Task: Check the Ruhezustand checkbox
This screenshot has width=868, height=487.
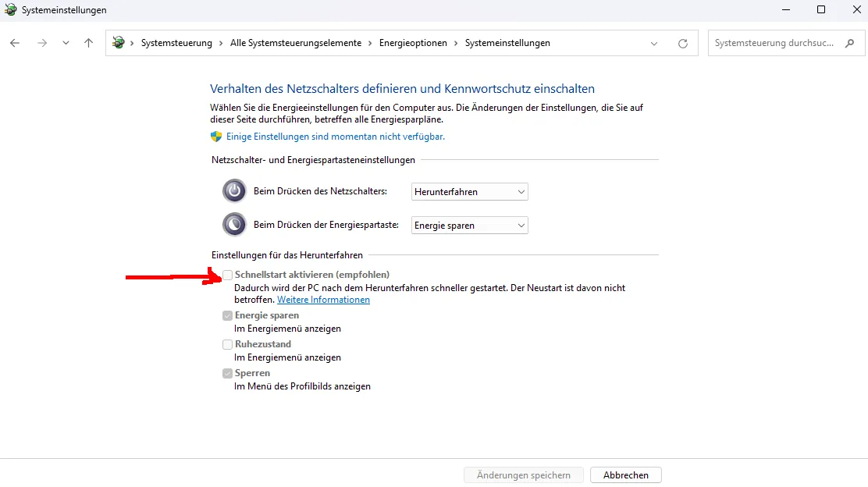Action: click(x=227, y=344)
